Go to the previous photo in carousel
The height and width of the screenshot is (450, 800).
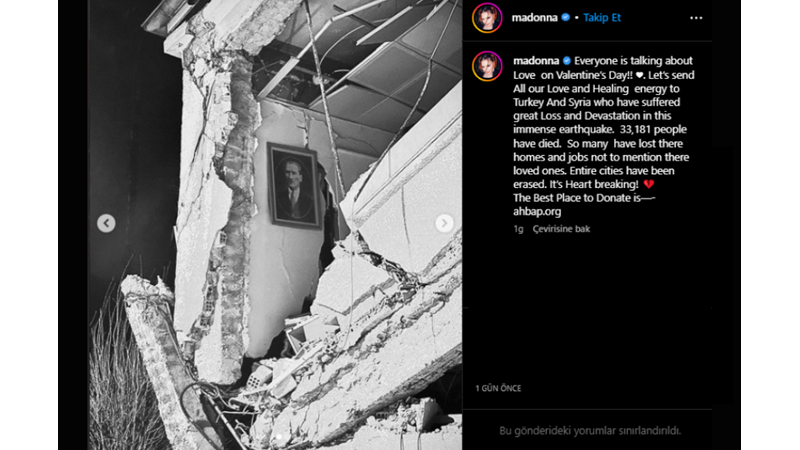tap(106, 223)
